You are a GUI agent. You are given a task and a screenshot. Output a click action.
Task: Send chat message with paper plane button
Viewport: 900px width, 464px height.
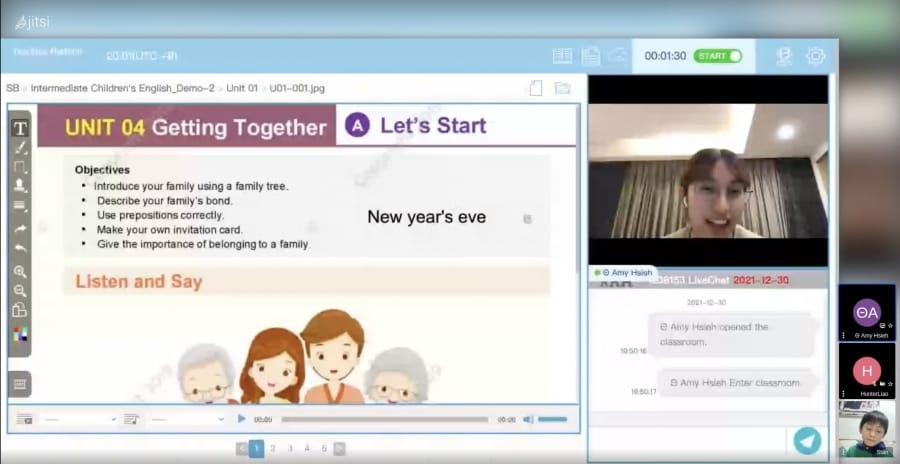pos(807,441)
